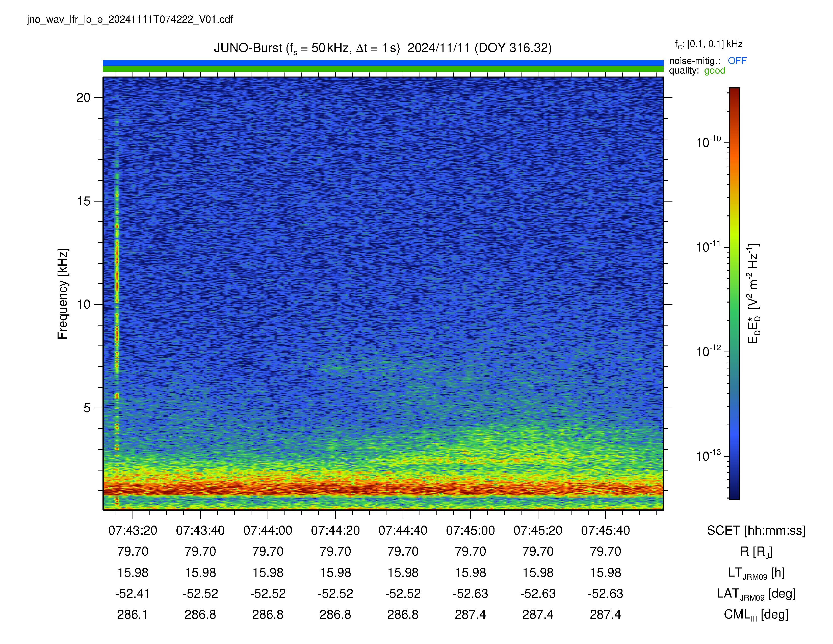Viewport: 833px width, 644px height.
Task: Click the 20 kHz frequency axis label
Action: click(x=84, y=98)
